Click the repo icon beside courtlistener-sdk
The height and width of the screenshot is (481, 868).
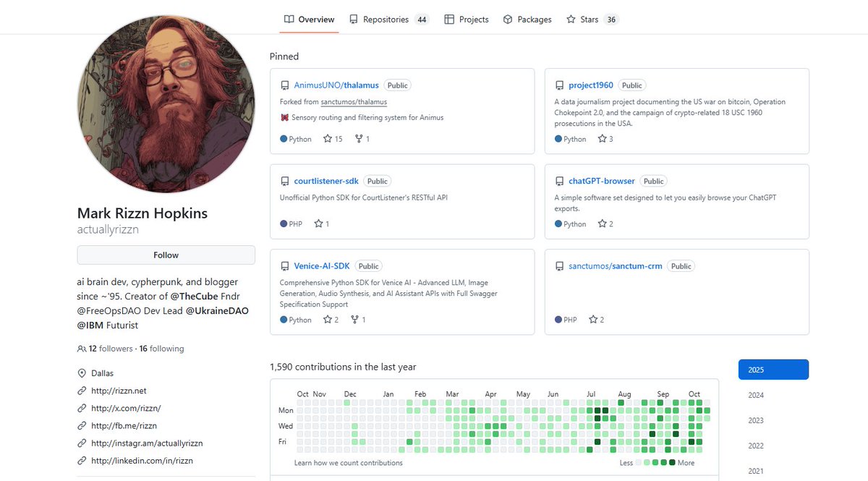tap(285, 182)
